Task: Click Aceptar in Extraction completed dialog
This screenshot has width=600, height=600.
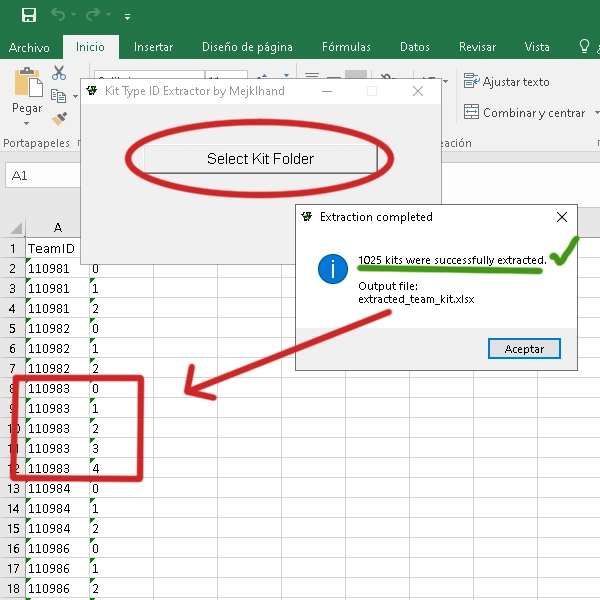Action: [x=524, y=349]
